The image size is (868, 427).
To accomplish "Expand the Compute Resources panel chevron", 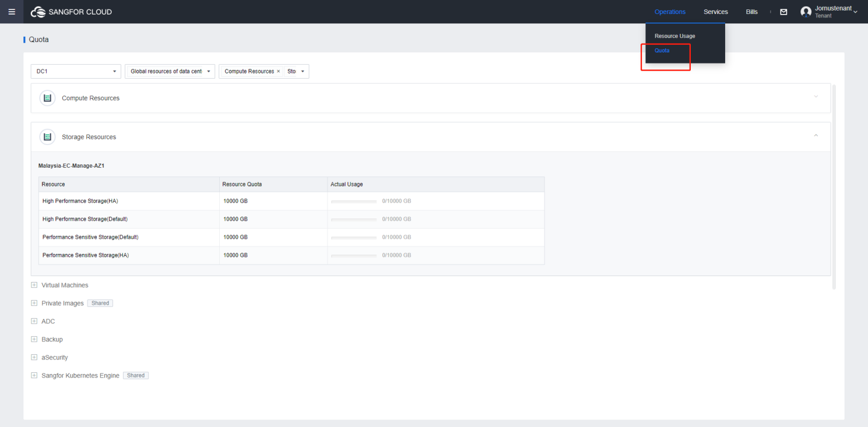I will tap(816, 96).
